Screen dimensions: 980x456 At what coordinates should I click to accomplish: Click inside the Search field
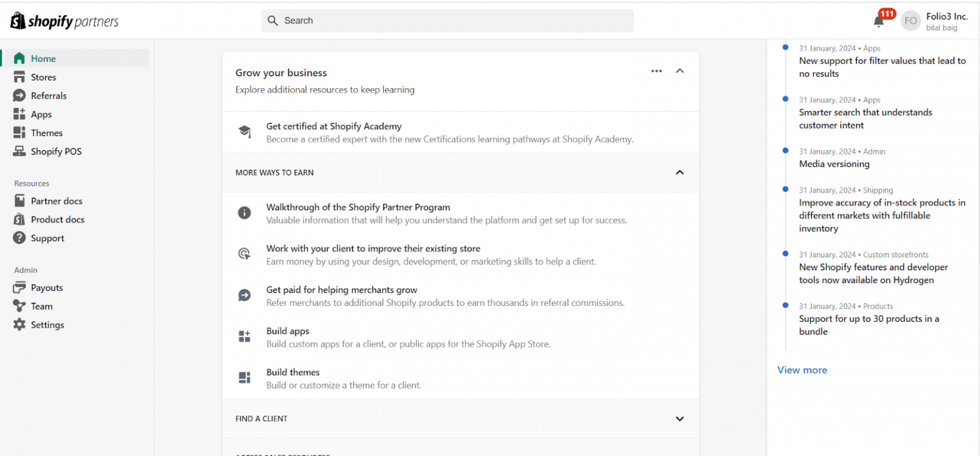(x=447, y=20)
